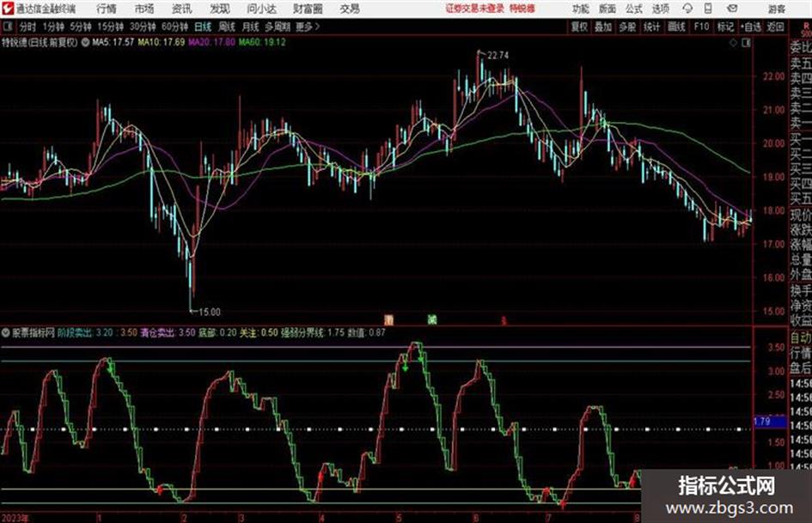Switch to the 分时 period tab

(28, 27)
